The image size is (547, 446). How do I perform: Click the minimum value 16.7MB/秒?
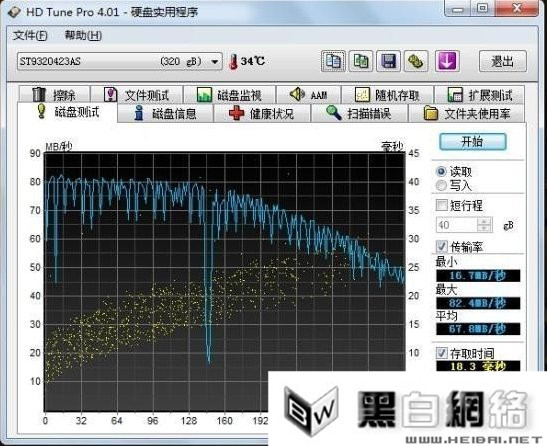pos(478,276)
